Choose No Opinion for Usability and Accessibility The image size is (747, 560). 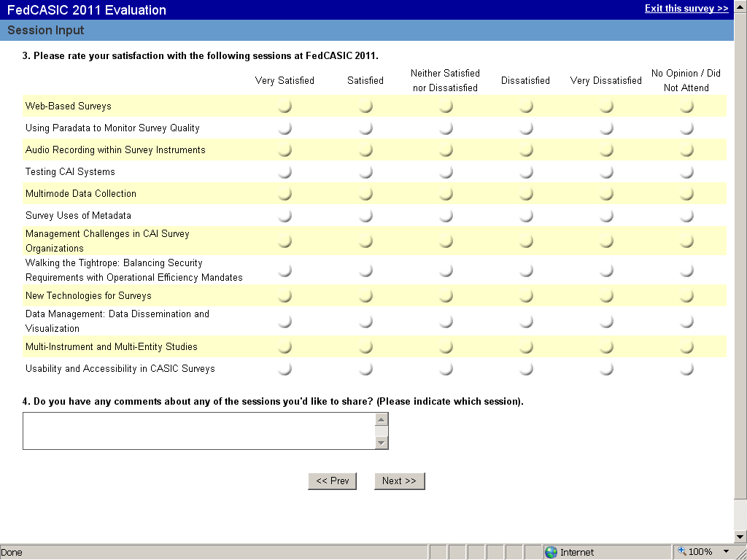pos(686,369)
